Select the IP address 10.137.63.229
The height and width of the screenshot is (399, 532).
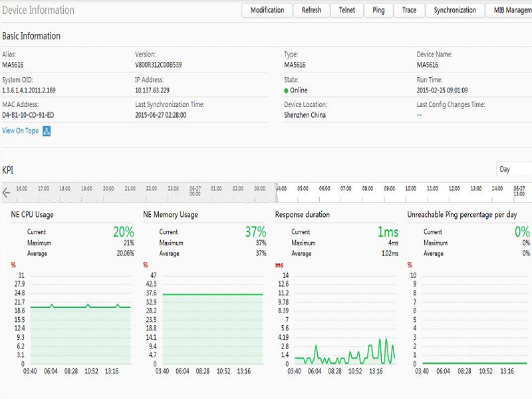click(x=152, y=90)
